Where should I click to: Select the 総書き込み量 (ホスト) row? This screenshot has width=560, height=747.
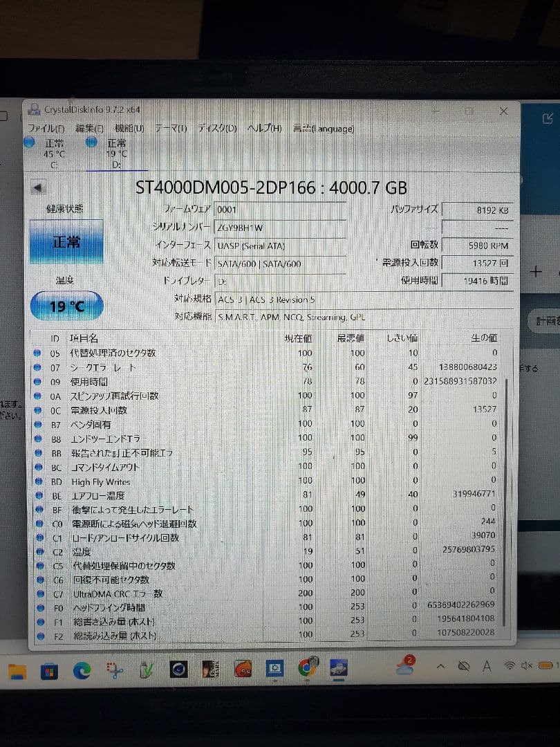(267, 621)
